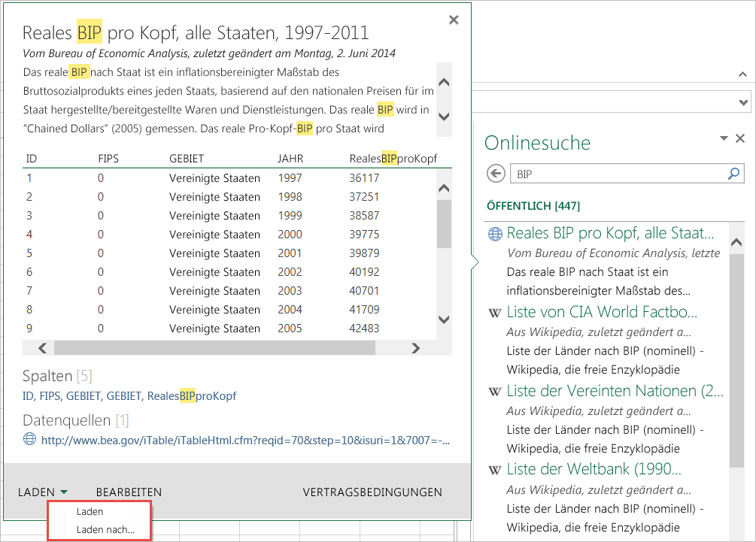Open the LADEN dropdown arrow
756x542 pixels.
(64, 492)
